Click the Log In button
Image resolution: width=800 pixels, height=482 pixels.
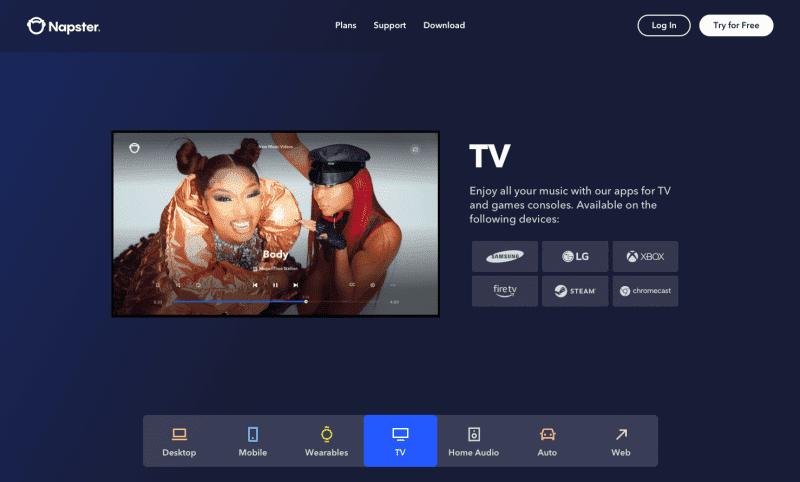(x=664, y=26)
